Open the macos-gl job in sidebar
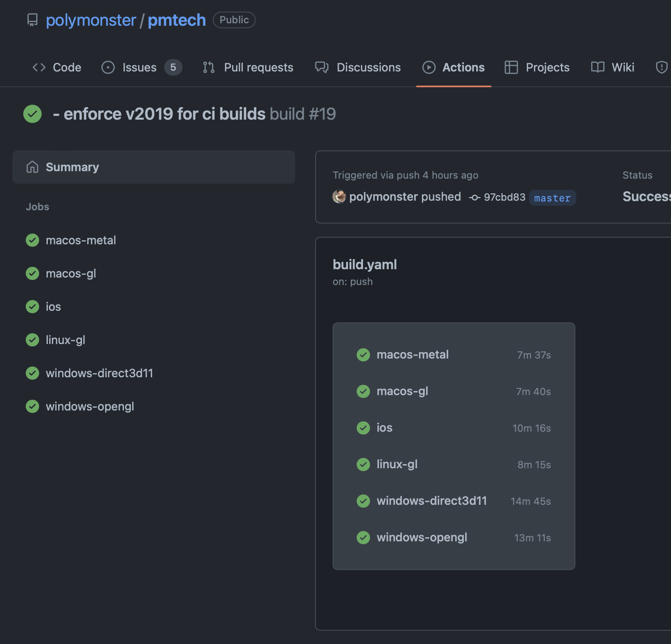Image resolution: width=671 pixels, height=644 pixels. 71,273
